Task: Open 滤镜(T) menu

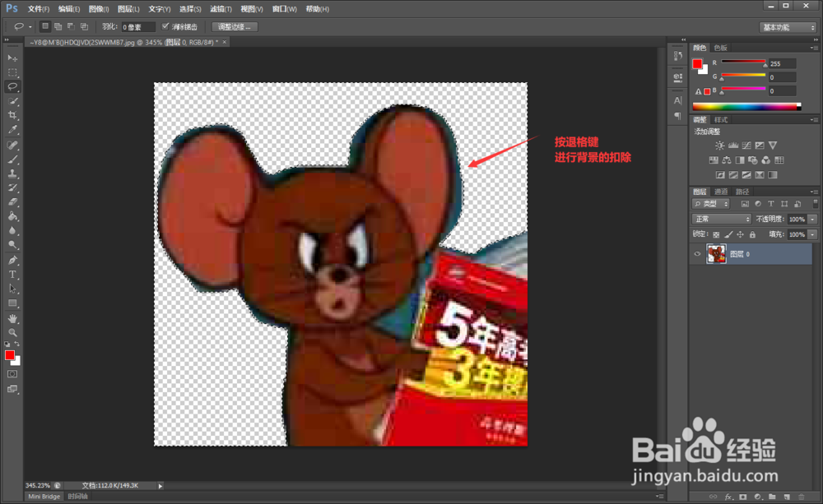Action: click(x=221, y=9)
